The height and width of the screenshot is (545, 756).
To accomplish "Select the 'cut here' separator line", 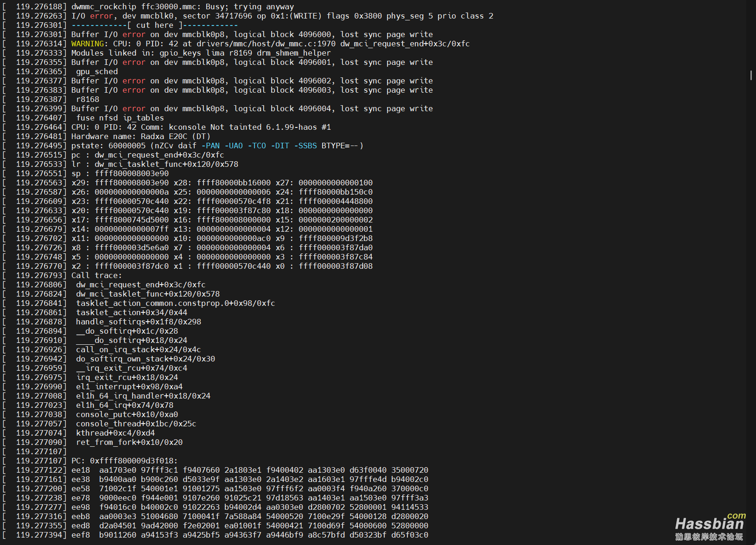I will click(154, 25).
